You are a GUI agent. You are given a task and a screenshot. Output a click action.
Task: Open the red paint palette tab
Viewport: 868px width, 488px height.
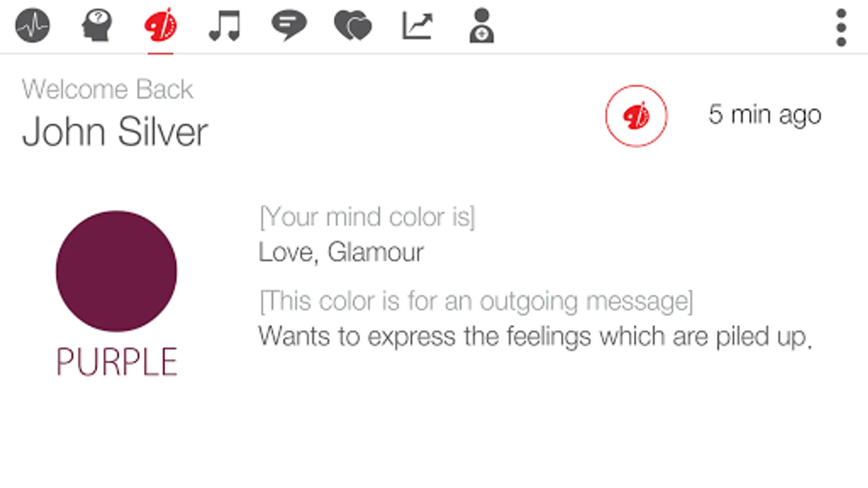pos(161,25)
